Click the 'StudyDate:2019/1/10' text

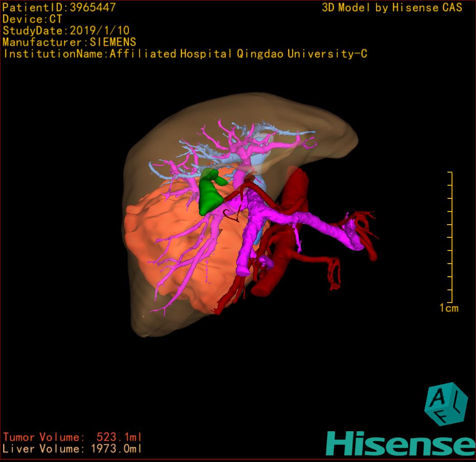[x=66, y=31]
